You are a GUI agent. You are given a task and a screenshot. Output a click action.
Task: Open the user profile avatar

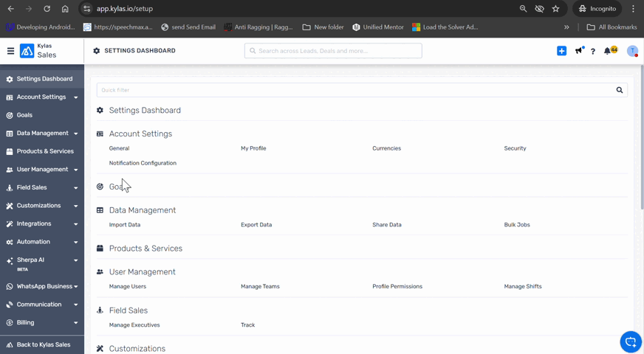[632, 51]
